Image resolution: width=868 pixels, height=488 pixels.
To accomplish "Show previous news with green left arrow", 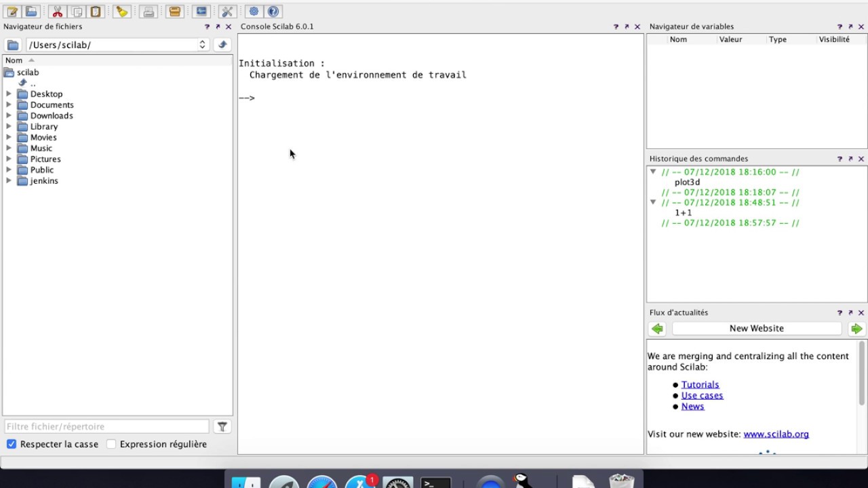I will click(x=657, y=329).
